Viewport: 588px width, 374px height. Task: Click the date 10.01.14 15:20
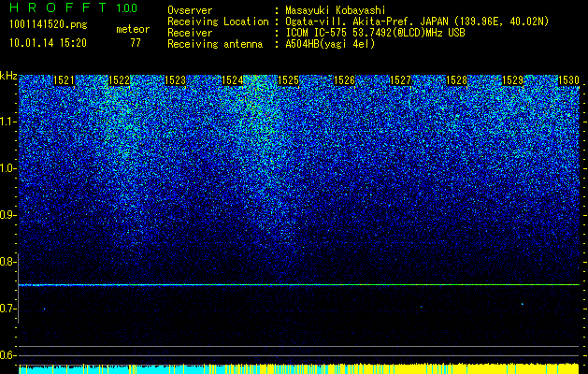(x=48, y=43)
